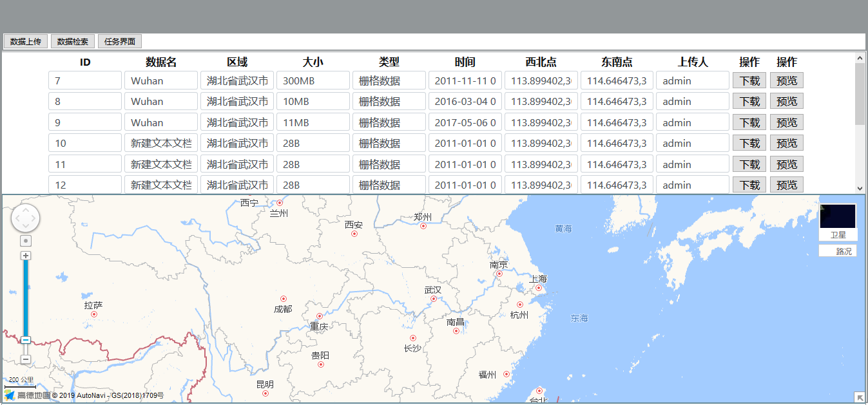Click the data name field in row 8

coord(160,101)
